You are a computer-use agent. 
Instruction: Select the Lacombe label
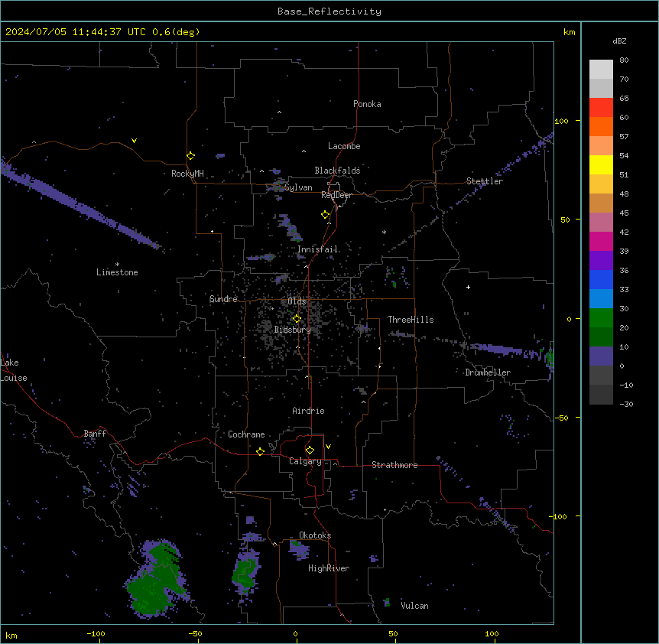pos(344,146)
